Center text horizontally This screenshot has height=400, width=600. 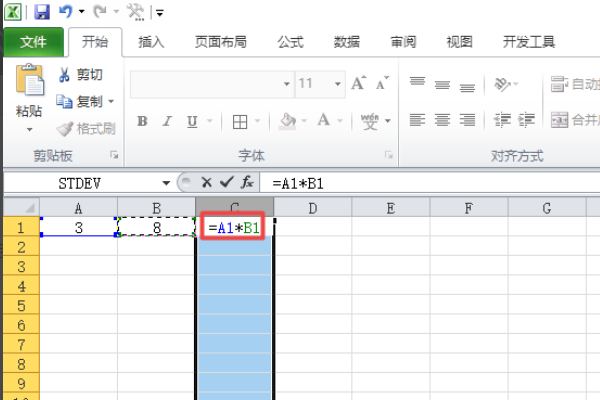point(442,120)
